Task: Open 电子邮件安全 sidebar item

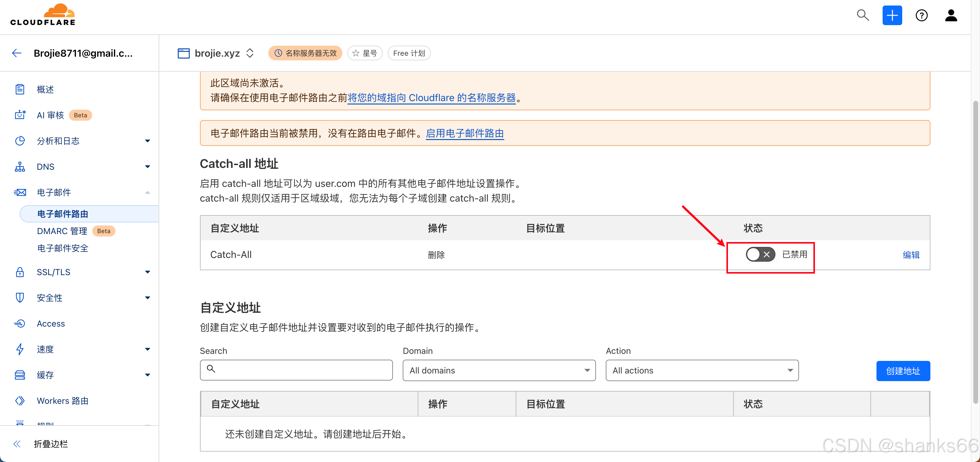Action: 63,248
